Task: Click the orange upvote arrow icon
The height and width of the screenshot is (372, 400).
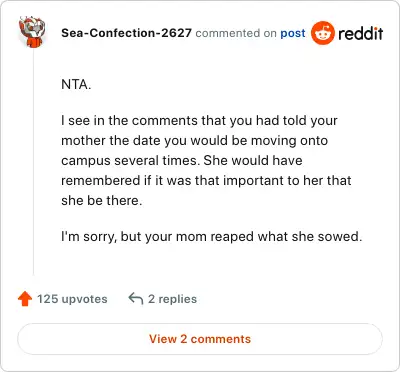Action: [25, 299]
